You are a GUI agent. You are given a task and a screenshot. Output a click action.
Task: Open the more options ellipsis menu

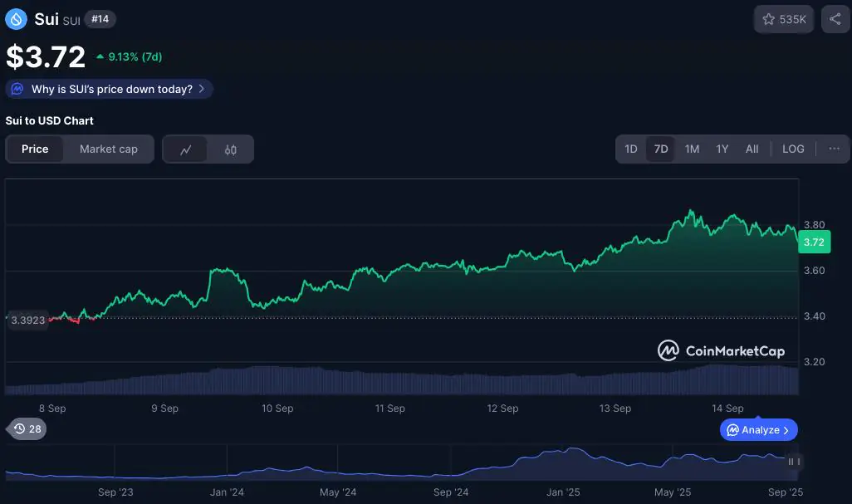pos(834,149)
